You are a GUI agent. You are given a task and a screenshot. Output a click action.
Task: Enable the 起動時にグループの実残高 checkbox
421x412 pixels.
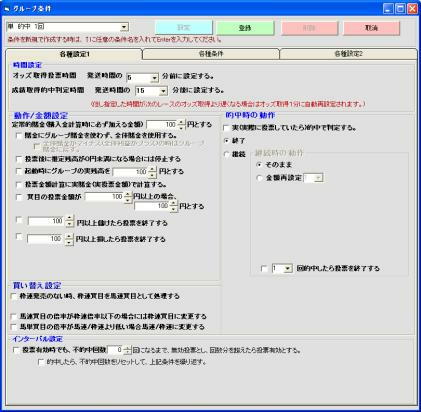(x=19, y=171)
